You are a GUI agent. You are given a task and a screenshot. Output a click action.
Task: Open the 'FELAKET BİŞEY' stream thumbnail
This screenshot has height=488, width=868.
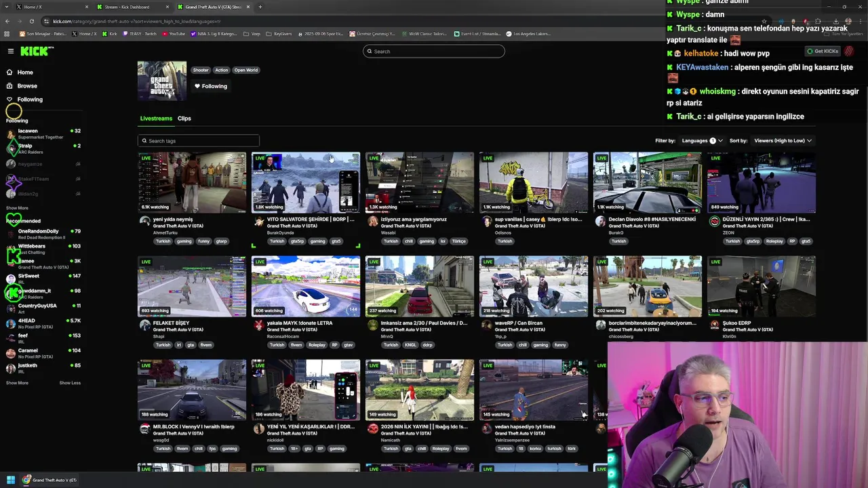[192, 287]
